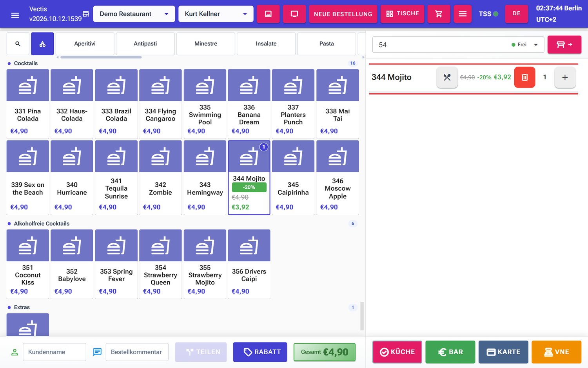The image size is (588, 368).
Task: Click the monitor display icon button
Action: [x=294, y=14]
